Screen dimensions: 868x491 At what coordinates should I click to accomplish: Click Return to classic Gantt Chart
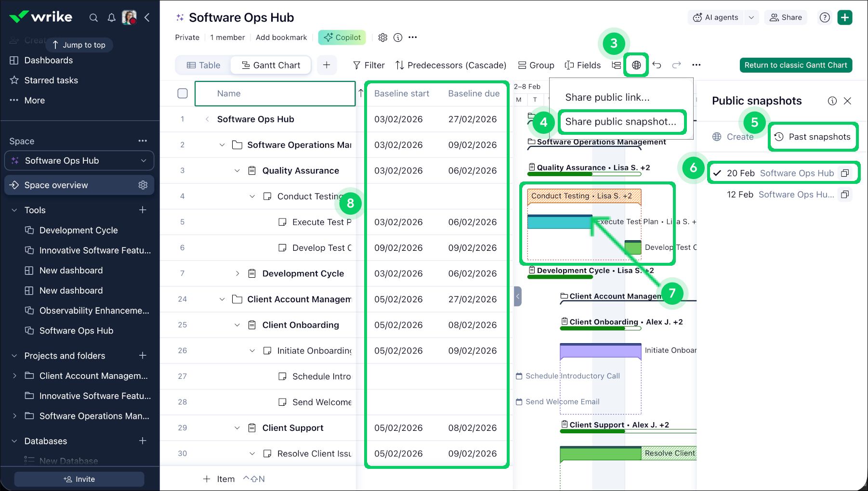[795, 65]
